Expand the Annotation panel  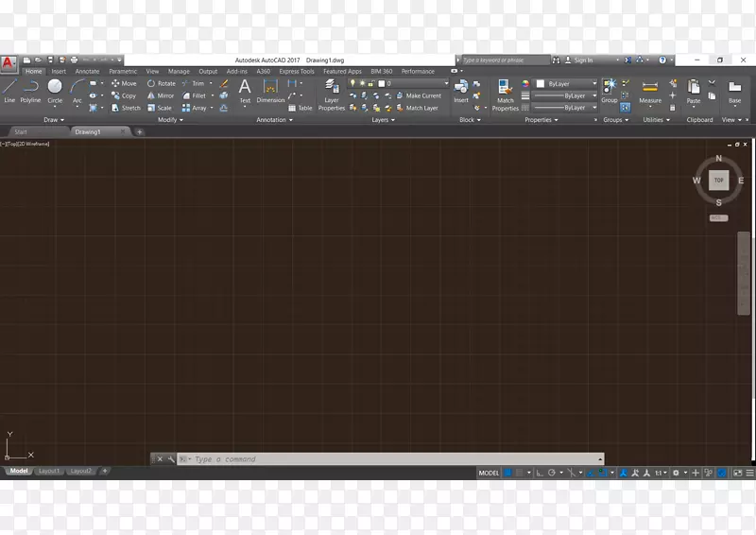(x=274, y=120)
